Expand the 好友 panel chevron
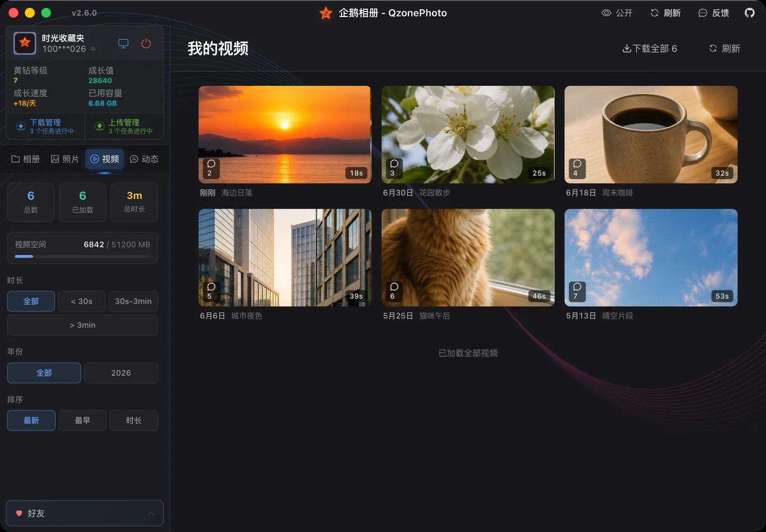This screenshot has width=766, height=532. pyautogui.click(x=151, y=513)
